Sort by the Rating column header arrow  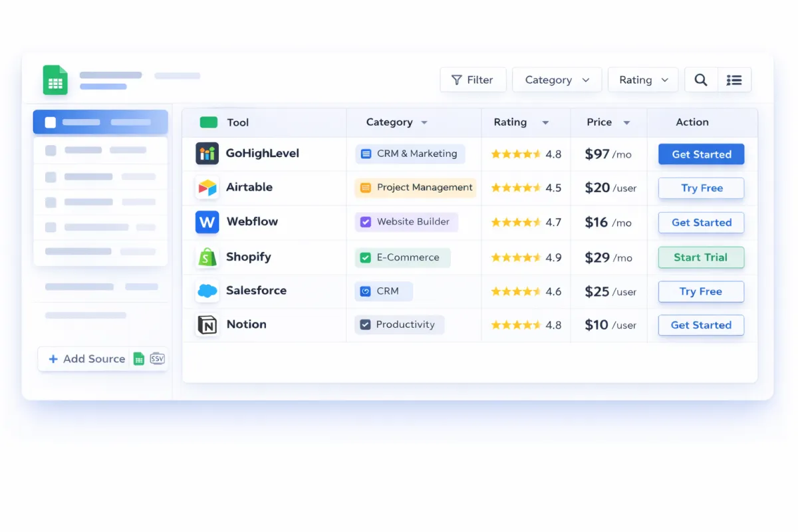tap(545, 123)
